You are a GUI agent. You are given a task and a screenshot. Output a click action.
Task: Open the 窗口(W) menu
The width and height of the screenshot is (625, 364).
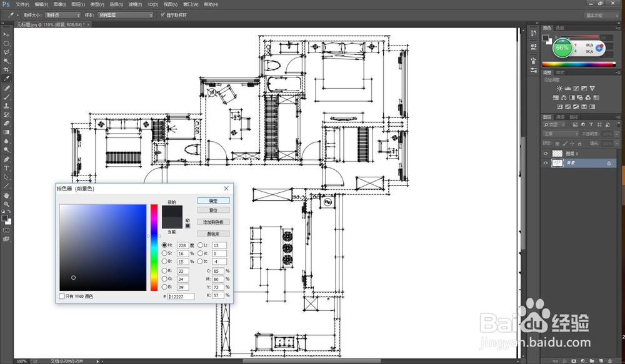pos(191,4)
